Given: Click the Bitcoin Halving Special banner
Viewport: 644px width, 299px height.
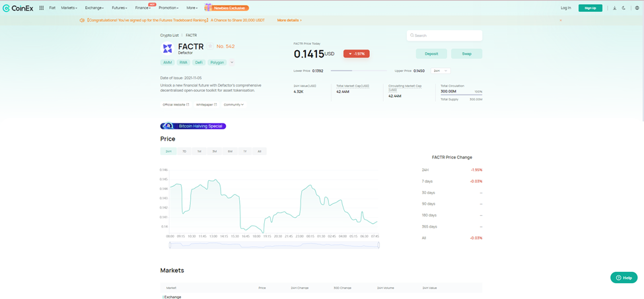Looking at the screenshot, I should click(x=193, y=126).
